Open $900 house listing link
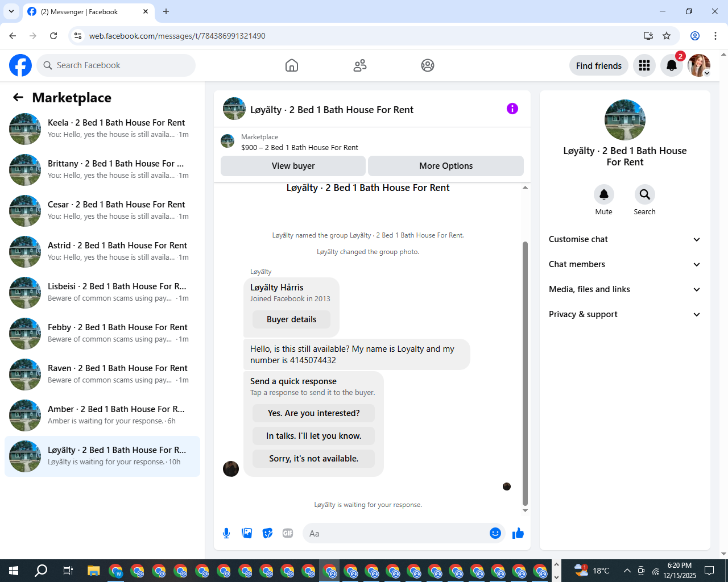Image resolution: width=728 pixels, height=582 pixels. click(x=300, y=147)
